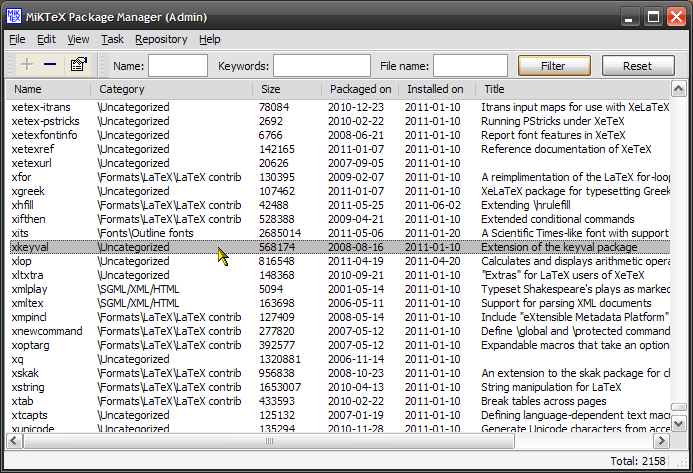
Task: Click the vertical scrollbar thumb
Action: click(678, 407)
